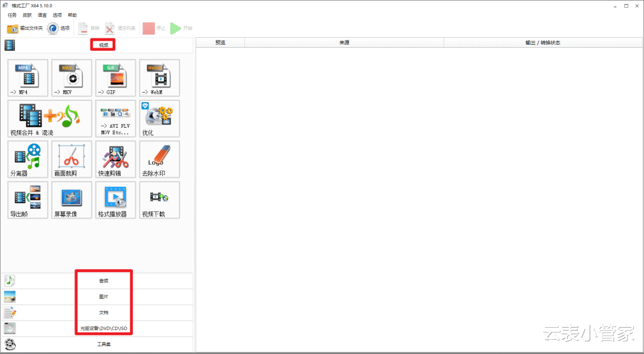The height and width of the screenshot is (354, 644).
Task: Click the 清空列表 clear list button
Action: 120,29
